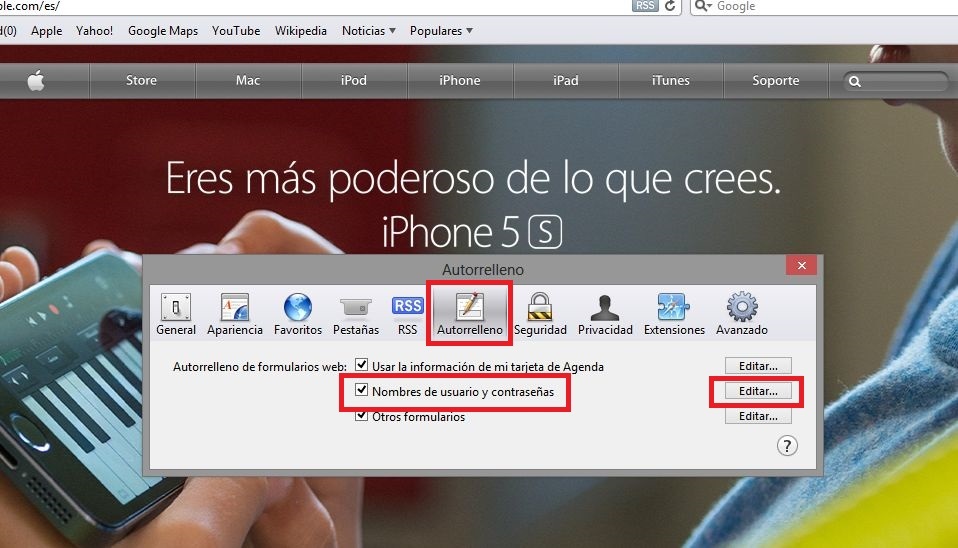Open the iPhone tab on Apple site
This screenshot has width=958, height=548.
(x=459, y=80)
